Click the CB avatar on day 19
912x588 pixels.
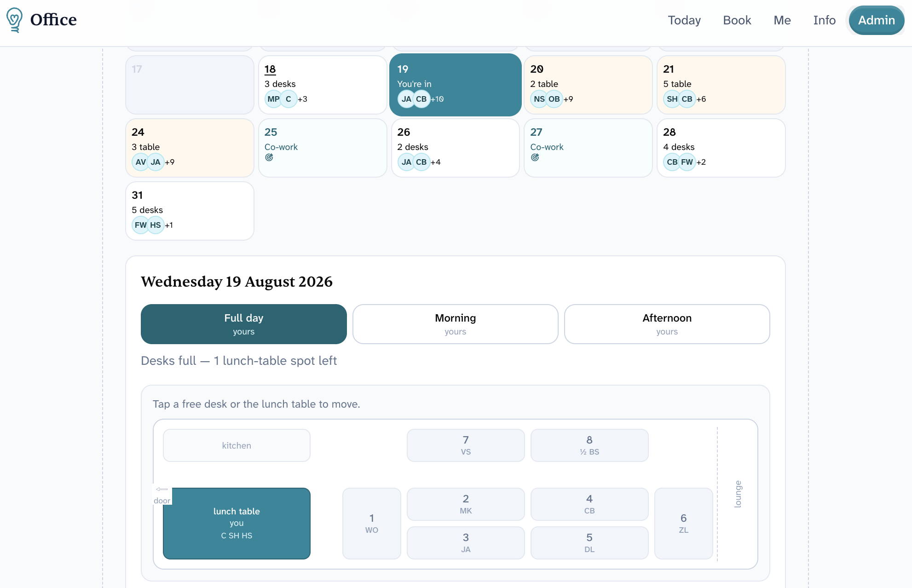(421, 99)
